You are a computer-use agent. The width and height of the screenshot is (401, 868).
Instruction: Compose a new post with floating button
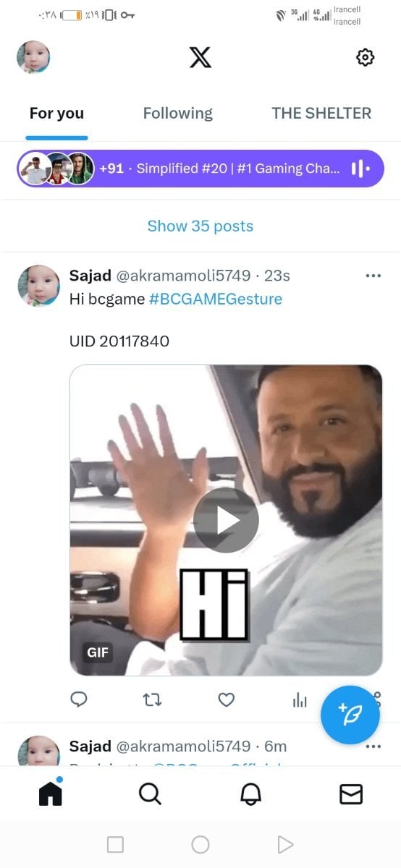(x=350, y=715)
